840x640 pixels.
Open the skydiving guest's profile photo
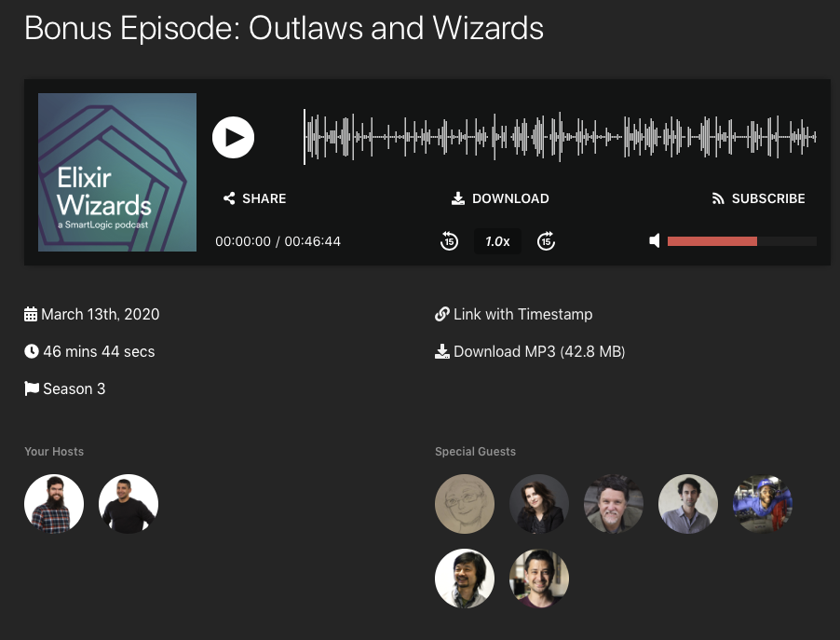[763, 504]
